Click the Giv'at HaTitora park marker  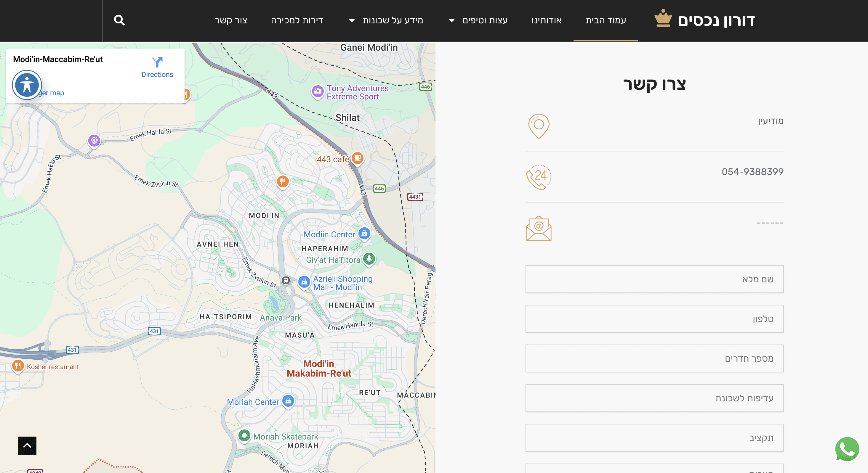click(369, 258)
